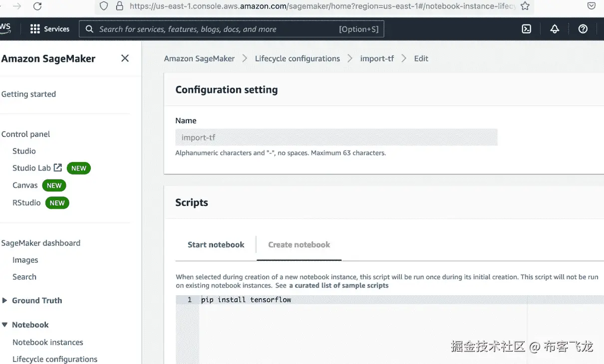The height and width of the screenshot is (364, 604).
Task: Expand the Ground Truth section
Action: [x=4, y=301]
